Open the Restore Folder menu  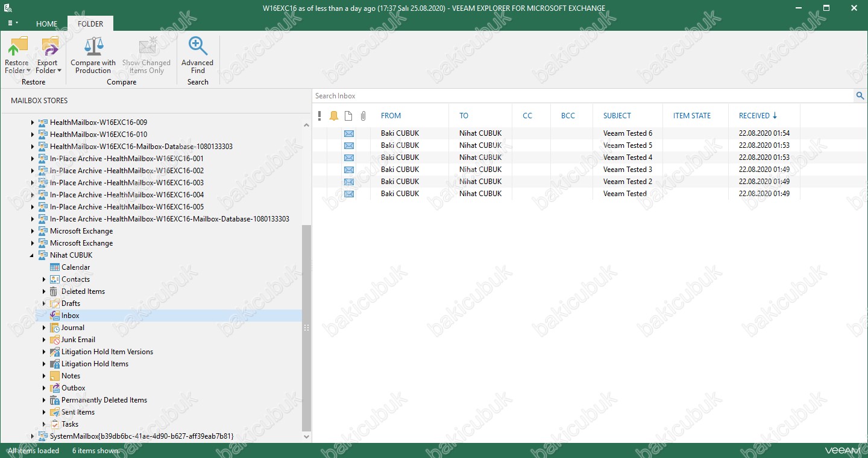point(17,56)
